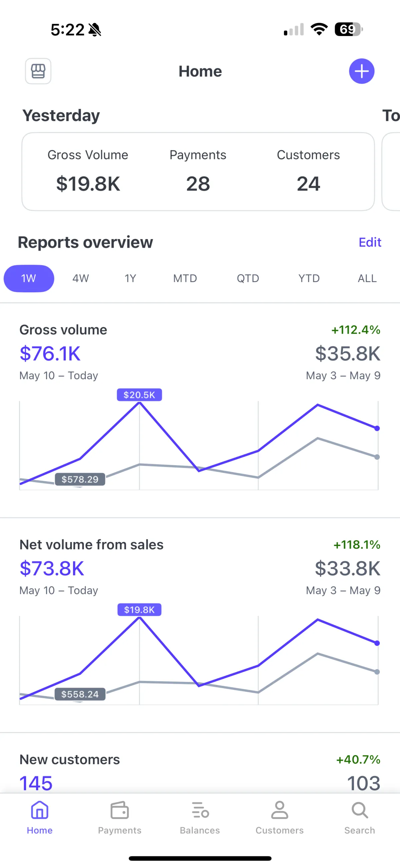Open the Customers tab person icon

click(280, 810)
